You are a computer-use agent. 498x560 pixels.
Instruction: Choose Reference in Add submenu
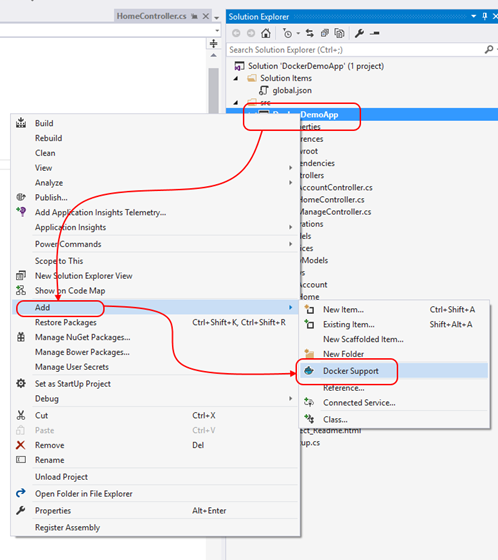(x=344, y=388)
